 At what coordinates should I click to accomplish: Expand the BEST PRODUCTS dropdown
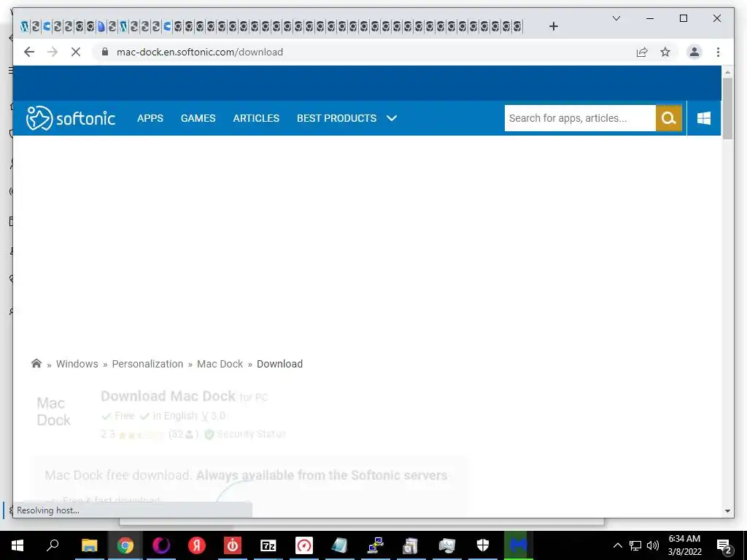pyautogui.click(x=347, y=118)
